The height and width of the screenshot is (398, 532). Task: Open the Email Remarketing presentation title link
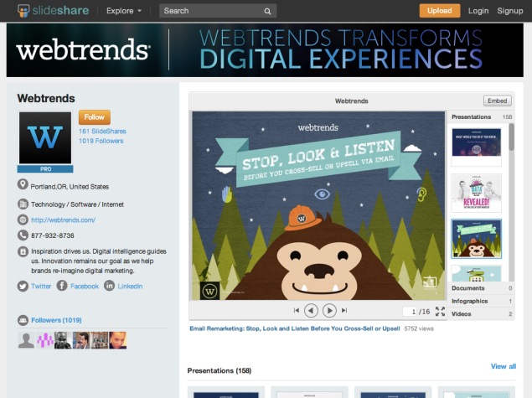(295, 328)
